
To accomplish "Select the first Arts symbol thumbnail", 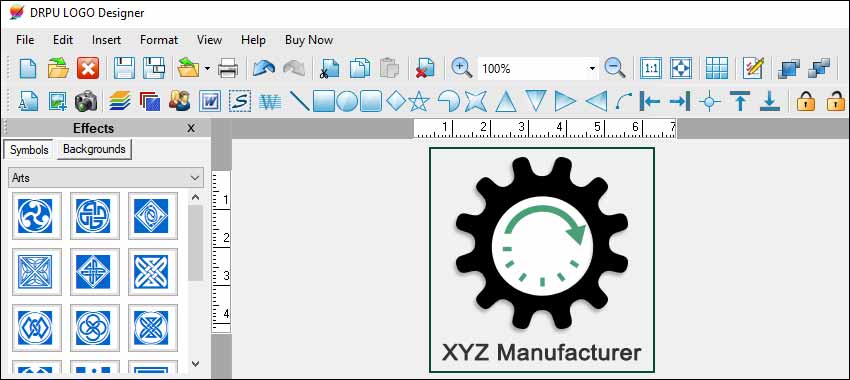I will [36, 216].
